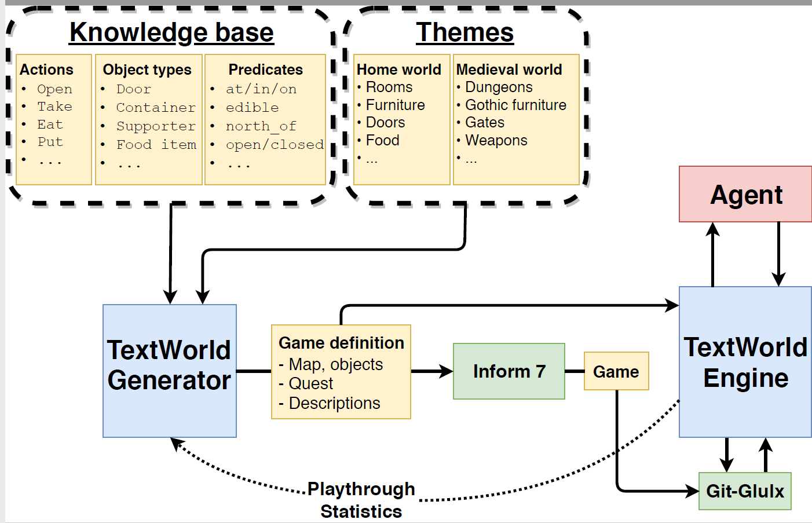Select the green Inform 7 box
Screen dimensions: 812x523
tap(509, 371)
